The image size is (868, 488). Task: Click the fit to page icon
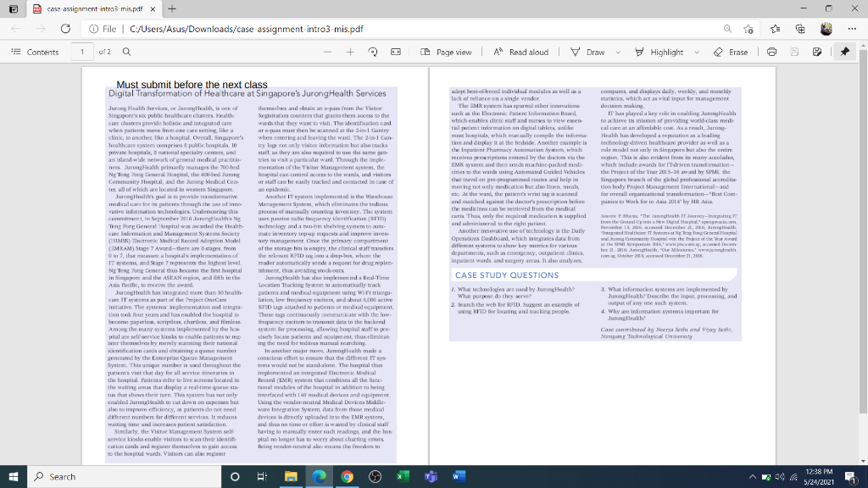(x=396, y=52)
